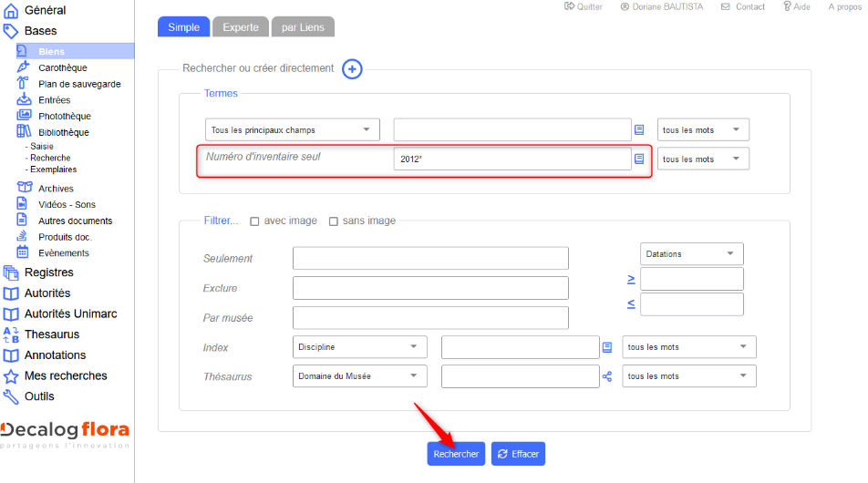Viewport: 868px width, 483px height.
Task: Click the Rechercher button
Action: [456, 454]
